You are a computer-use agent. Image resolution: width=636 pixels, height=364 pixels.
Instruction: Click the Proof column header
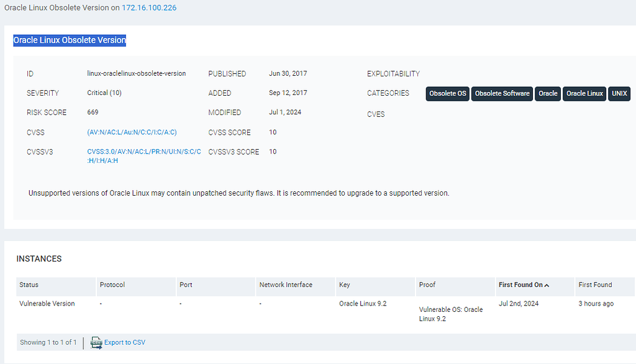point(427,285)
